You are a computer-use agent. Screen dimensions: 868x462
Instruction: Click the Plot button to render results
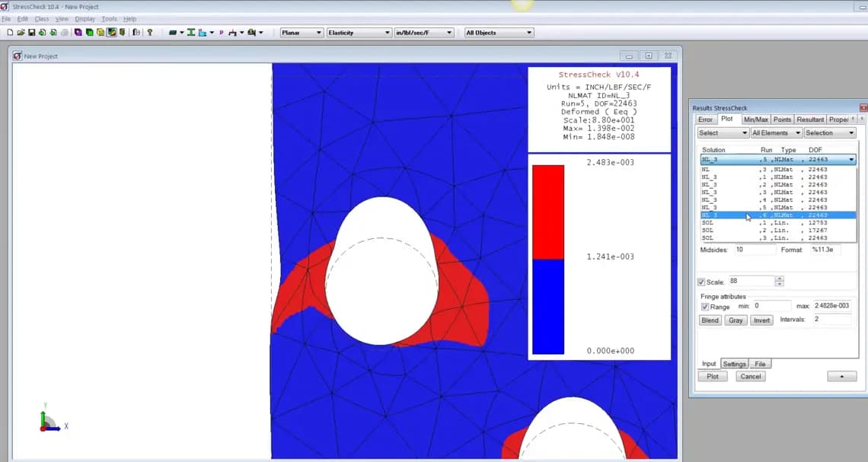712,376
